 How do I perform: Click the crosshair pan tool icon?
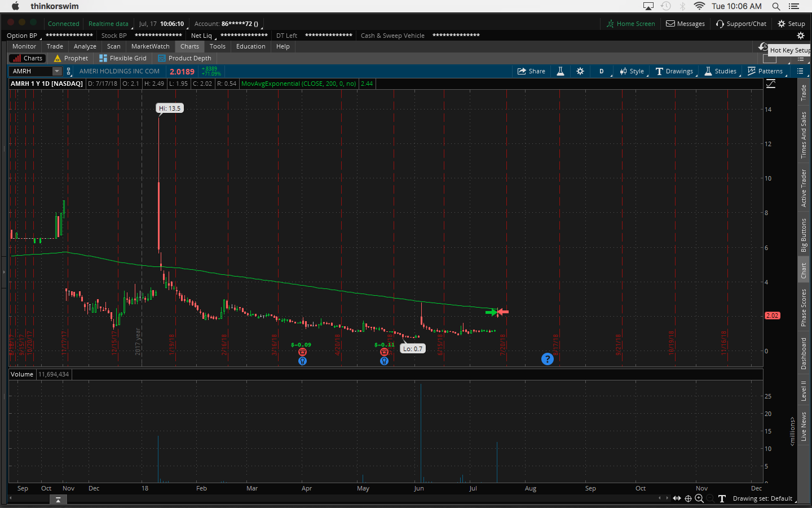click(x=688, y=498)
